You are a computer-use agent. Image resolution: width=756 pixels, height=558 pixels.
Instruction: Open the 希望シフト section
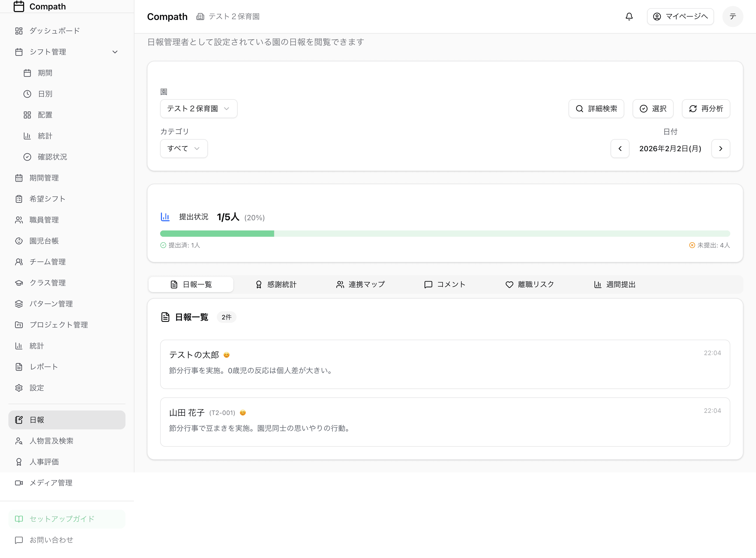coord(47,199)
